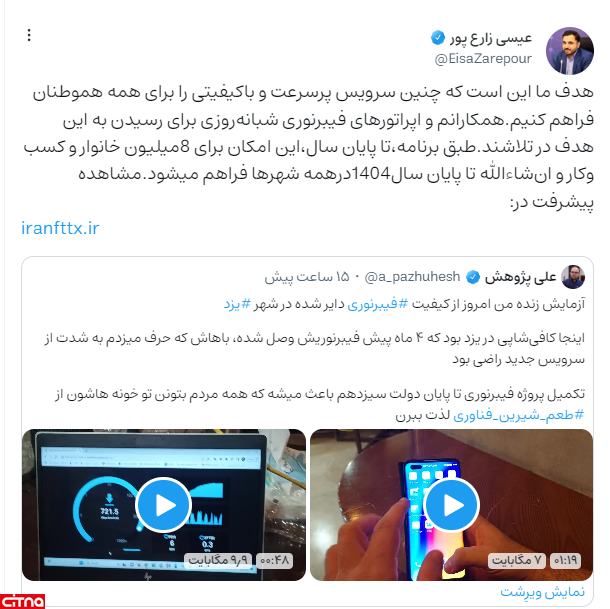
Task: Click the 01:19 duration badge
Action: point(565,561)
